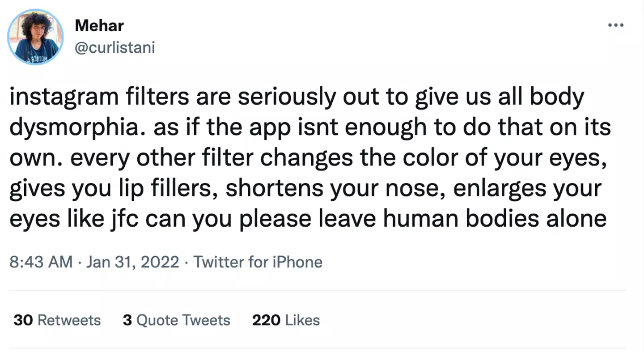Click the Jan 31, 2022 date

click(x=133, y=262)
